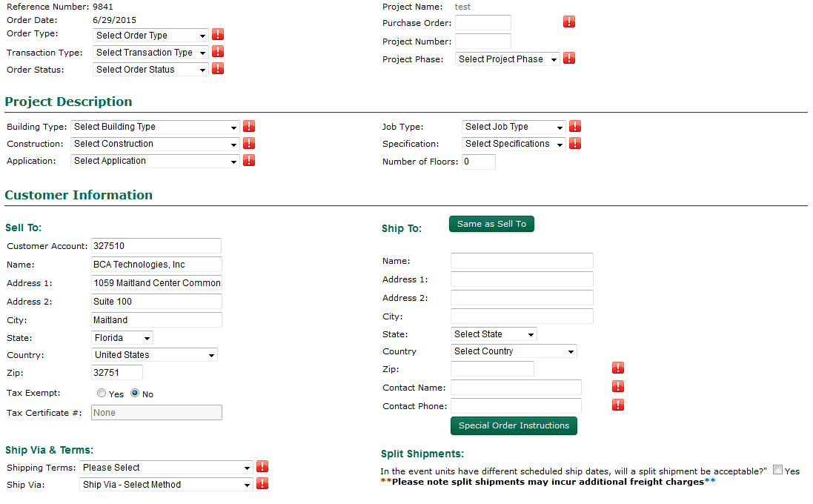Open the Ship To Select State dropdown

pyautogui.click(x=494, y=334)
